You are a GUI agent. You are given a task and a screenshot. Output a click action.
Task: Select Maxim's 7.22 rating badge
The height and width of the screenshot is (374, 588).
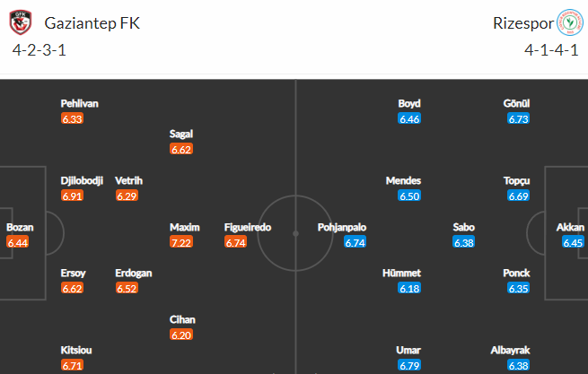pyautogui.click(x=181, y=242)
